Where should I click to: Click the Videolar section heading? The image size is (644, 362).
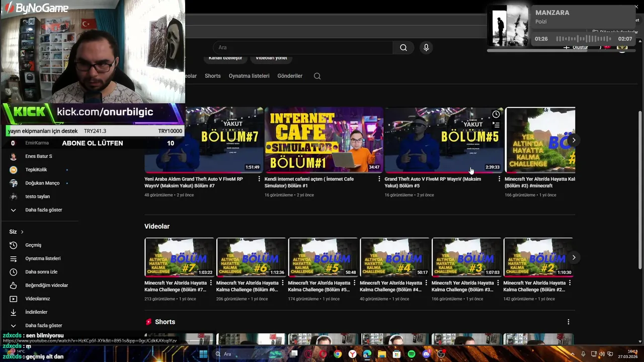(x=157, y=226)
